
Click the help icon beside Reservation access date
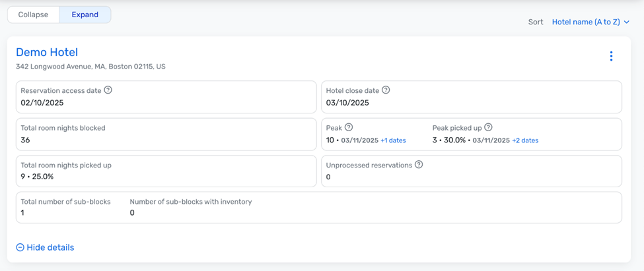(x=108, y=90)
